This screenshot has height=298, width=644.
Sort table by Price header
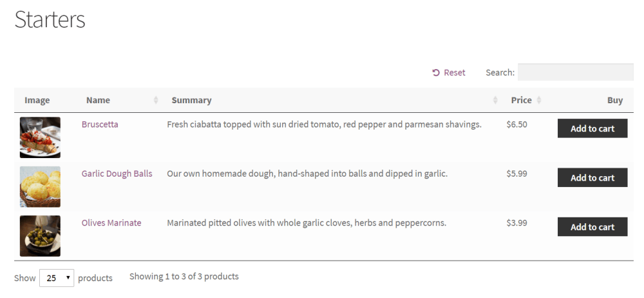point(521,101)
